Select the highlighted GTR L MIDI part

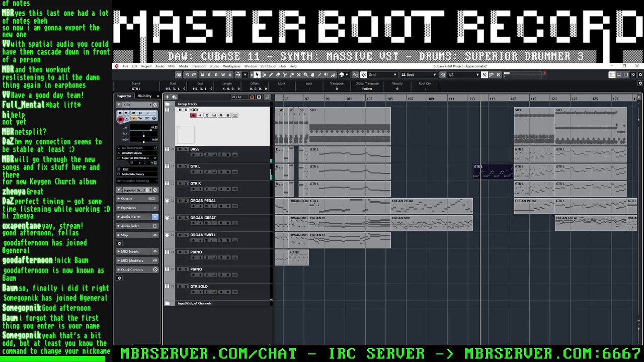pyautogui.click(x=493, y=171)
